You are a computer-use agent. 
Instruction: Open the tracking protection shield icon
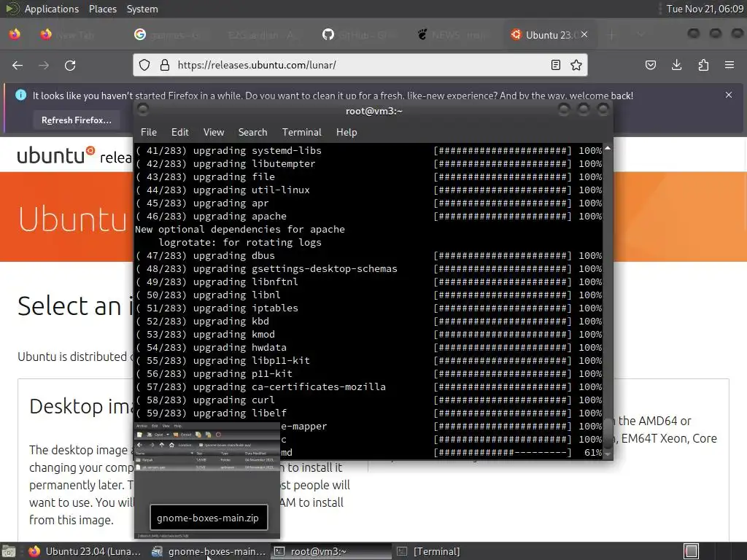[144, 65]
